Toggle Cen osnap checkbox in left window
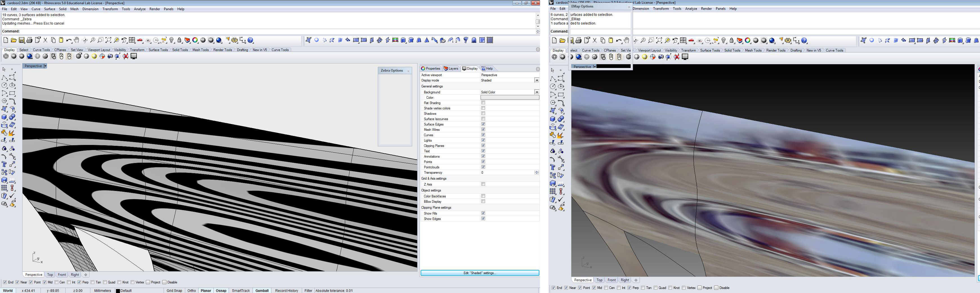The width and height of the screenshot is (980, 293). click(56, 282)
